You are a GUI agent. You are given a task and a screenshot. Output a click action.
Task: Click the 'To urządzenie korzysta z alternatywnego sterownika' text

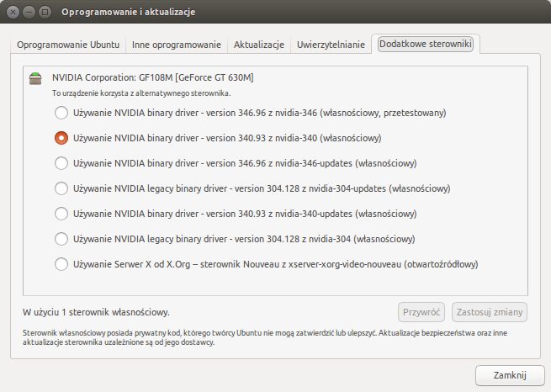tap(141, 93)
